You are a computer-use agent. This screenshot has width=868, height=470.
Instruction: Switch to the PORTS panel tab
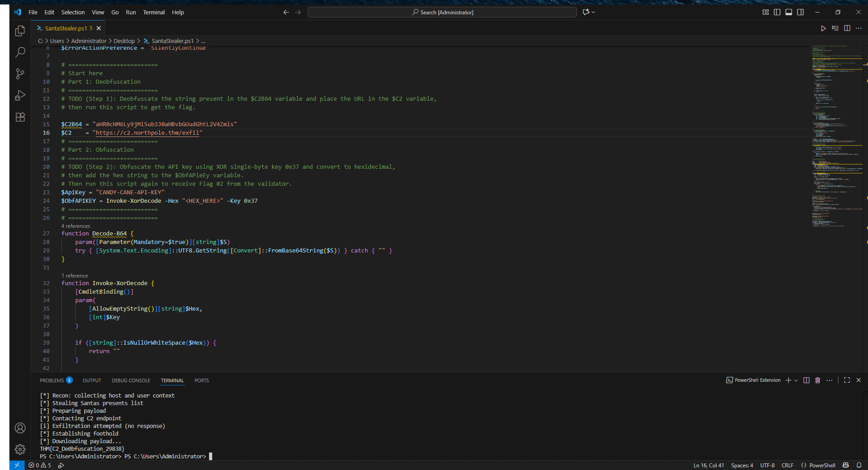click(202, 380)
